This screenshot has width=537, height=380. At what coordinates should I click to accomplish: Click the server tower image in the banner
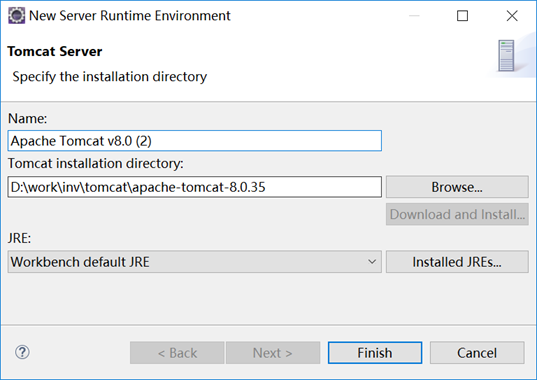coord(506,55)
